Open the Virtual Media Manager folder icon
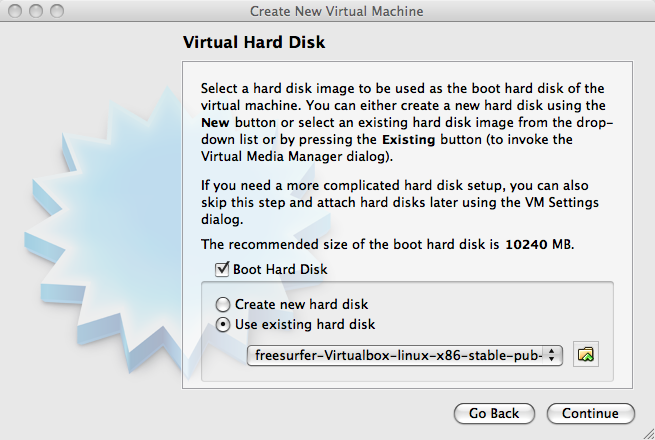Image resolution: width=655 pixels, height=440 pixels. click(x=586, y=354)
